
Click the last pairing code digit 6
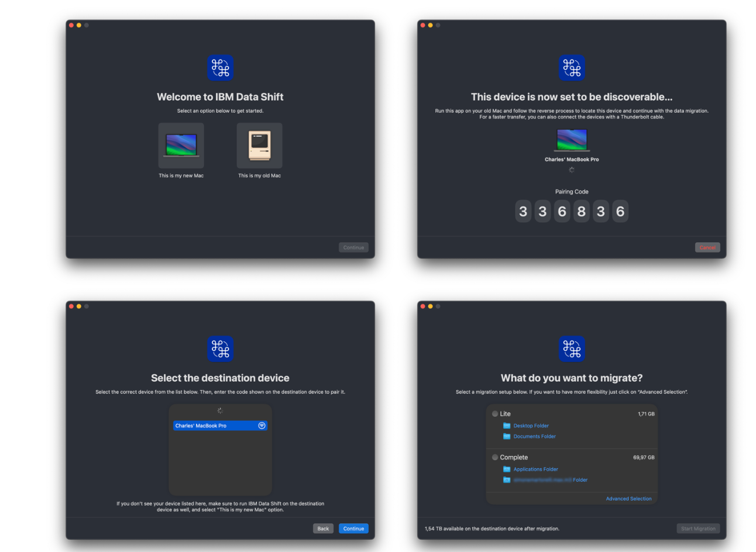[620, 211]
